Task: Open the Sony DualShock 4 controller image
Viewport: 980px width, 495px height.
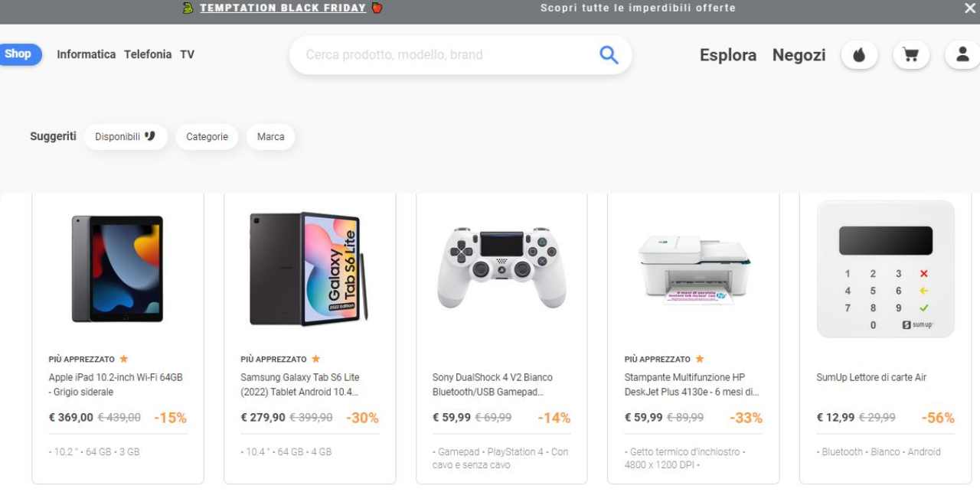Action: pyautogui.click(x=501, y=268)
